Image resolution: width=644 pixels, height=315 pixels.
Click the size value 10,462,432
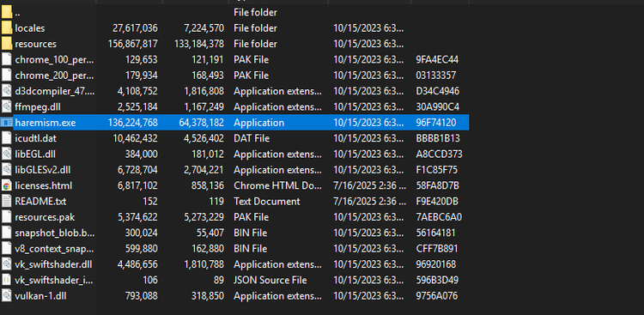135,138
